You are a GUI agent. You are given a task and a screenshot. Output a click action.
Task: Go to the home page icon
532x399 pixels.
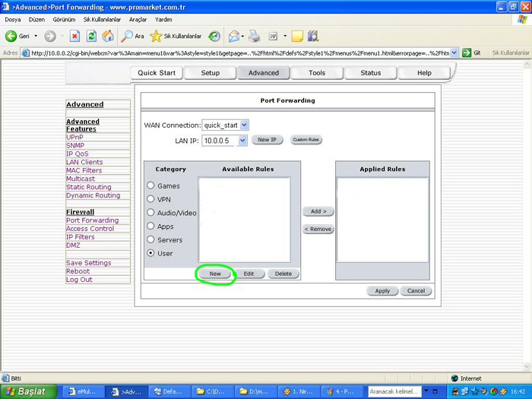108,36
